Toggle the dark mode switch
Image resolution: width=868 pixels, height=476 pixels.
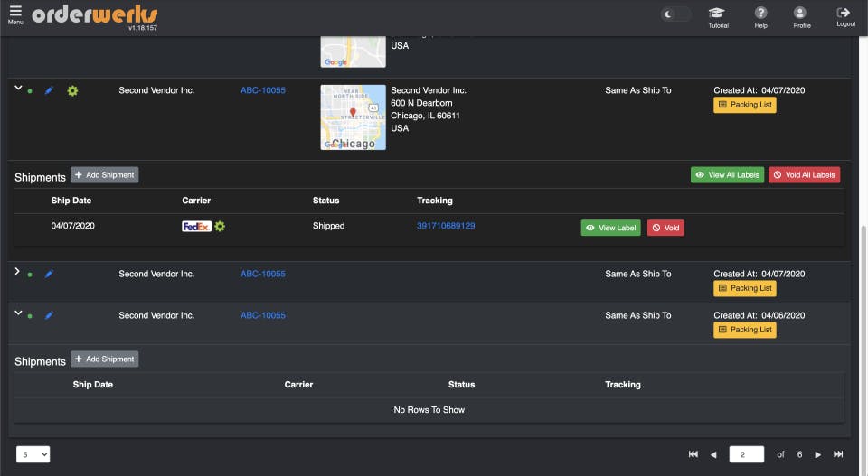[x=675, y=14]
